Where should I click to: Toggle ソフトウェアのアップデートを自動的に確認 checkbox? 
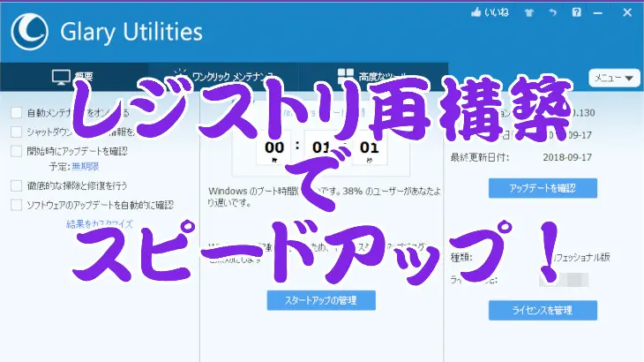pos(17,205)
